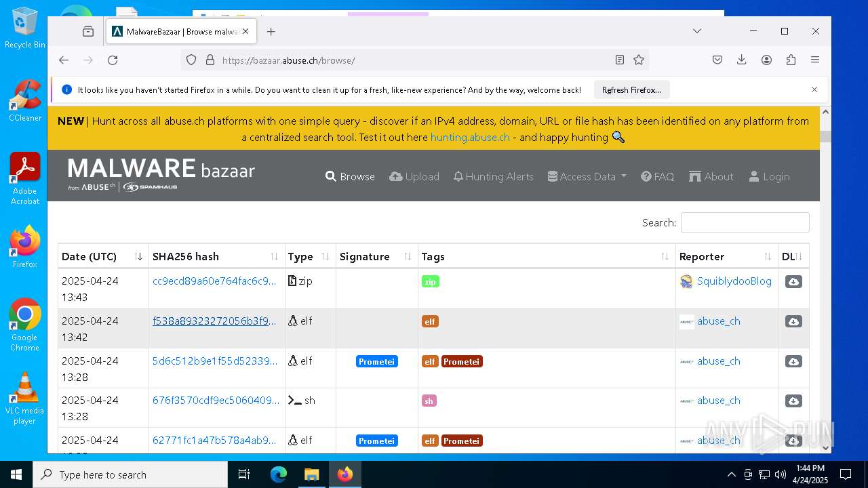Sort by SHA256 hash column
The image size is (868, 488).
[216, 256]
